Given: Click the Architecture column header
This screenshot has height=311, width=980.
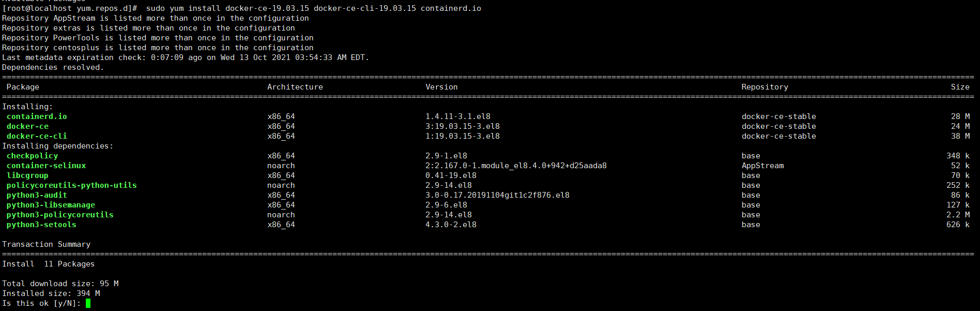Looking at the screenshot, I should tap(295, 87).
